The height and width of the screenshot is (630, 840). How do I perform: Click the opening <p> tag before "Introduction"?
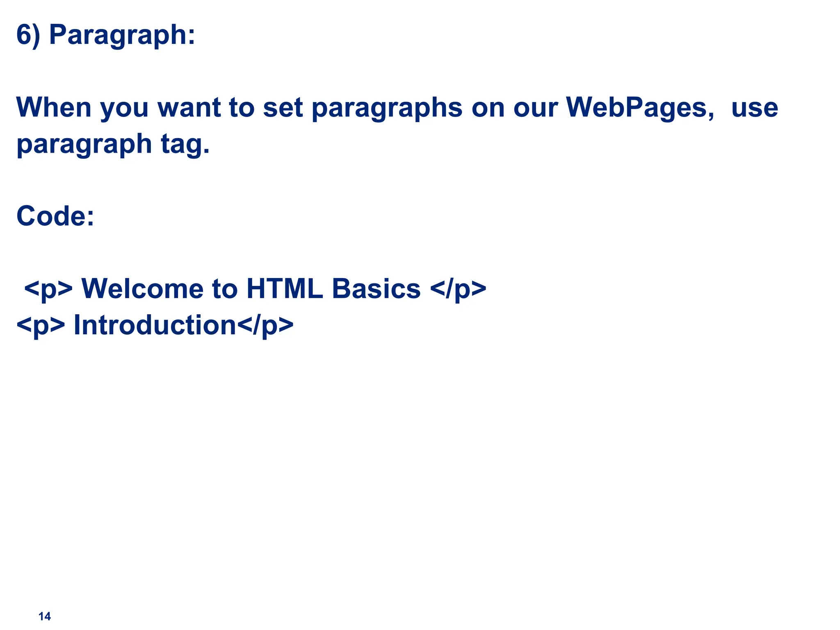41,325
